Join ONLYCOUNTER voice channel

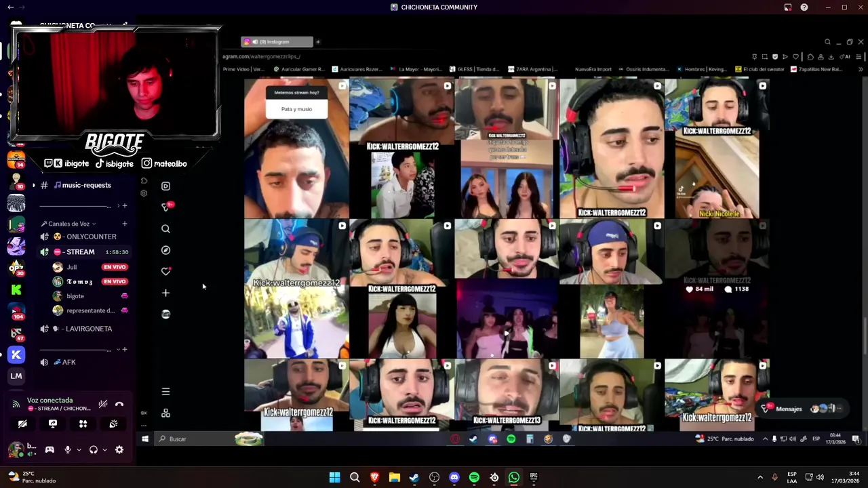[x=84, y=237]
